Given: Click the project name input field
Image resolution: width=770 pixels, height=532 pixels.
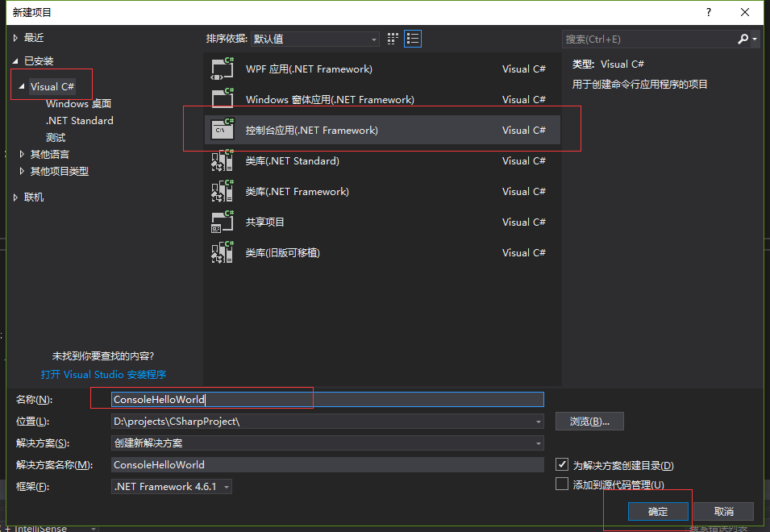Looking at the screenshot, I should point(327,400).
